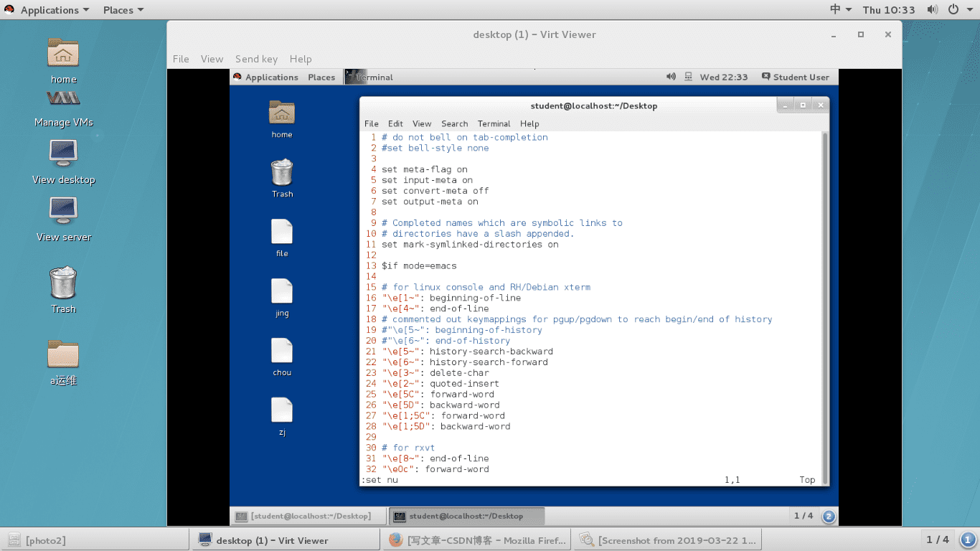The height and width of the screenshot is (551, 980).
Task: Open the Trash on the guest desktop
Action: pyautogui.click(x=282, y=174)
